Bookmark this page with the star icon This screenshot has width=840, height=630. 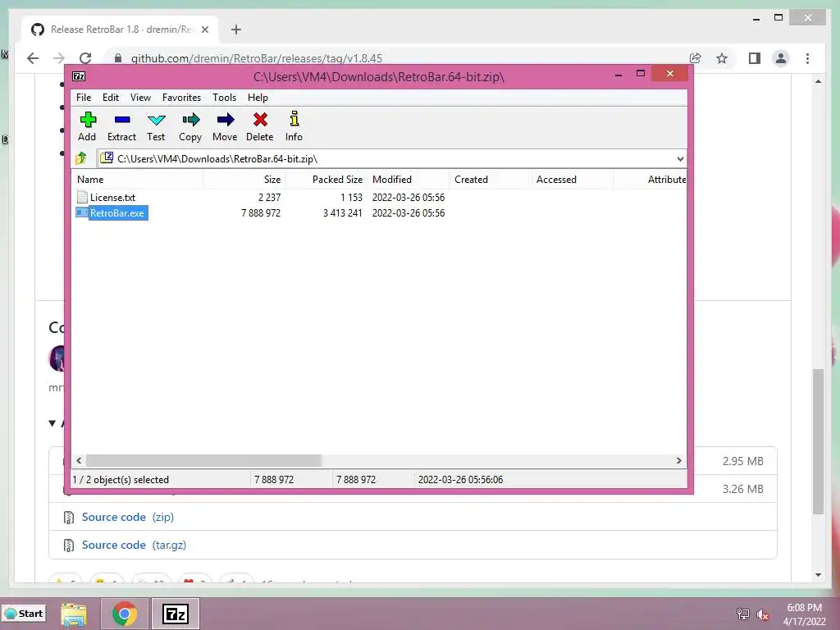click(x=722, y=58)
